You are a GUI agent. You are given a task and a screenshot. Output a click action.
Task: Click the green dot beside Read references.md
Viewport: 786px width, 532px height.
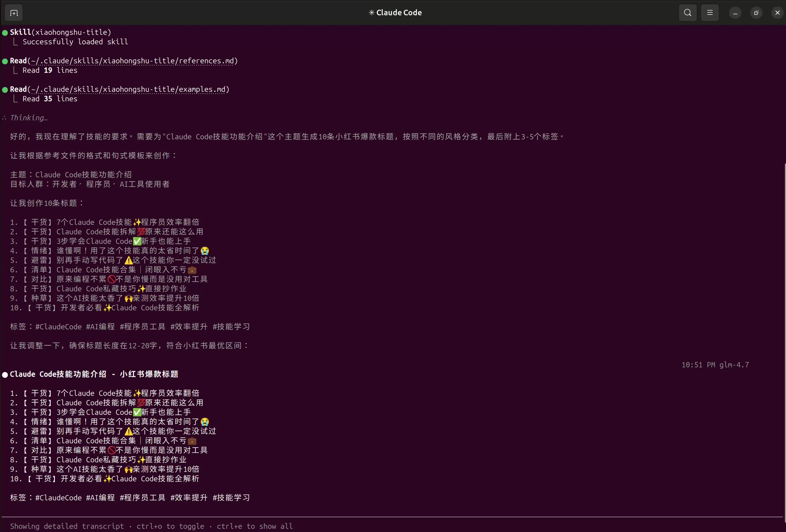[5, 61]
